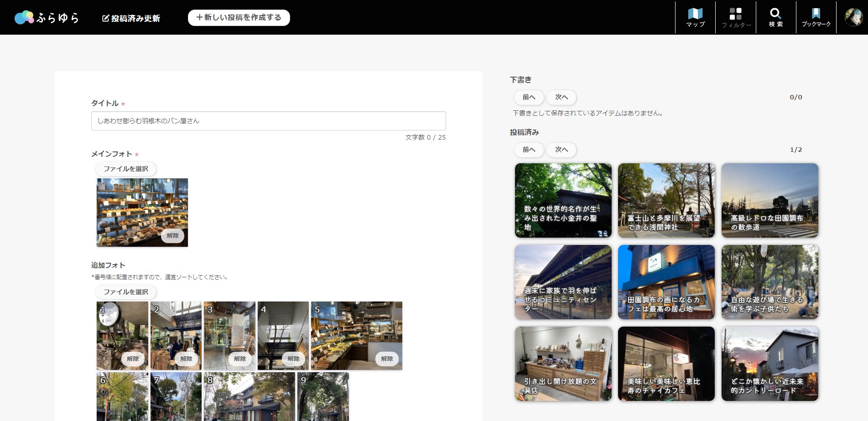Go to previous page of 下書き
Viewport: 868px width, 421px height.
(x=529, y=97)
